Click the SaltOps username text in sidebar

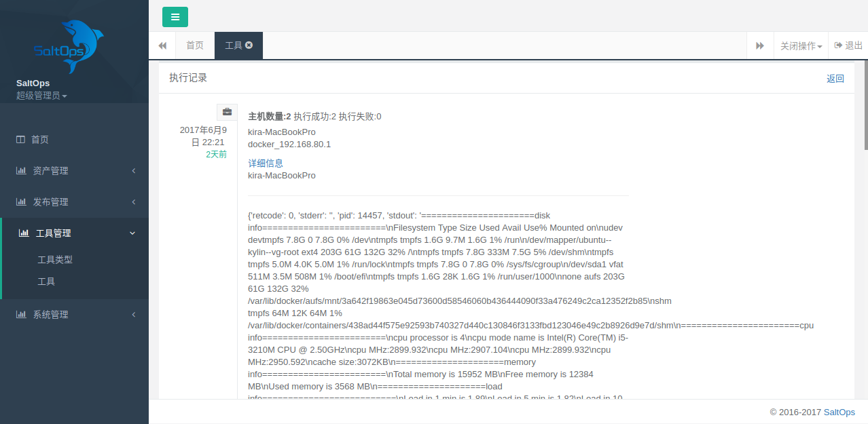coord(33,83)
